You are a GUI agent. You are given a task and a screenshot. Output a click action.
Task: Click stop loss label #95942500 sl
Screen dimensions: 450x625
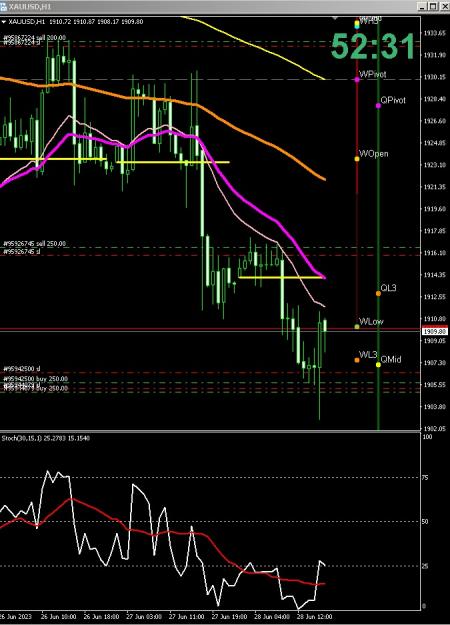point(22,369)
